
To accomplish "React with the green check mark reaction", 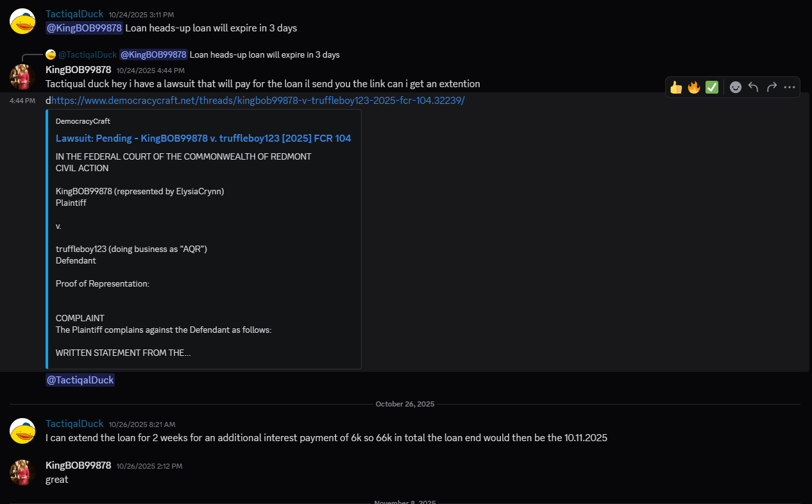I will tap(711, 87).
